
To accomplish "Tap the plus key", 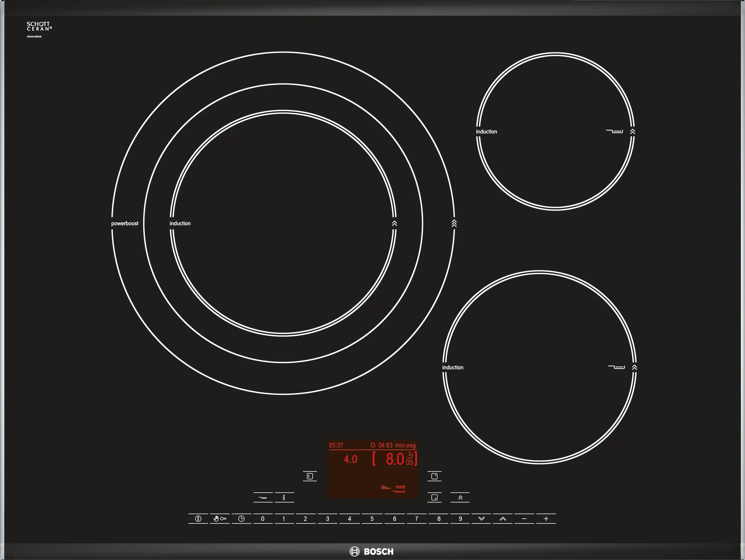I will point(546,519).
